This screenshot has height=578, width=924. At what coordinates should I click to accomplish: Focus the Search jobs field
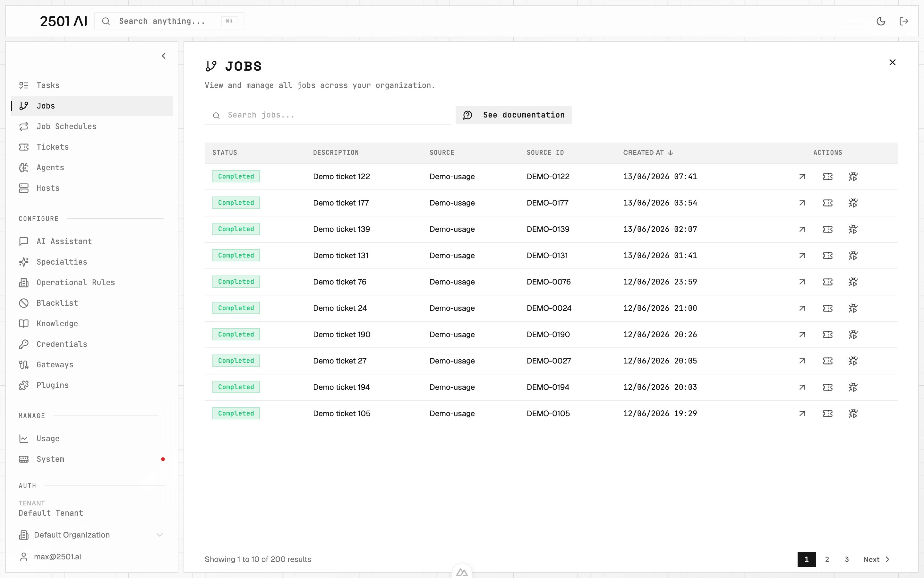(x=328, y=115)
